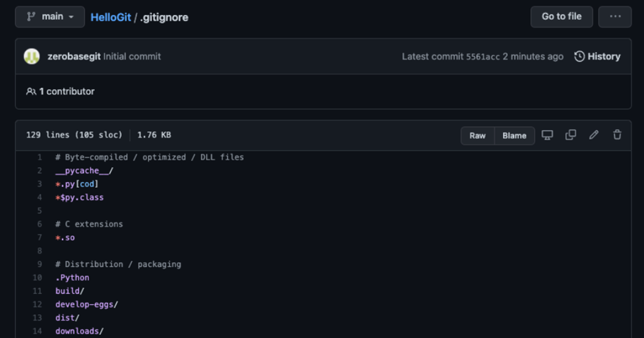Open commit 5561acc
Image resolution: width=644 pixels, height=338 pixels.
[483, 57]
